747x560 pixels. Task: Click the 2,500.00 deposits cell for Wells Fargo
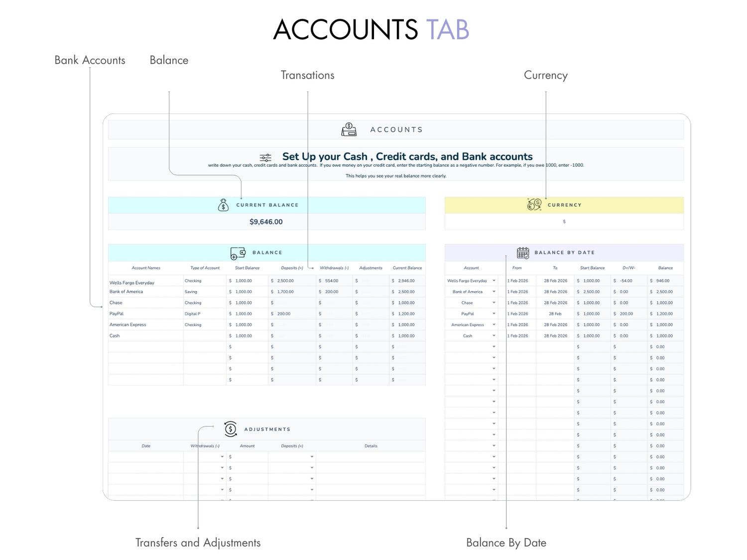pyautogui.click(x=285, y=281)
